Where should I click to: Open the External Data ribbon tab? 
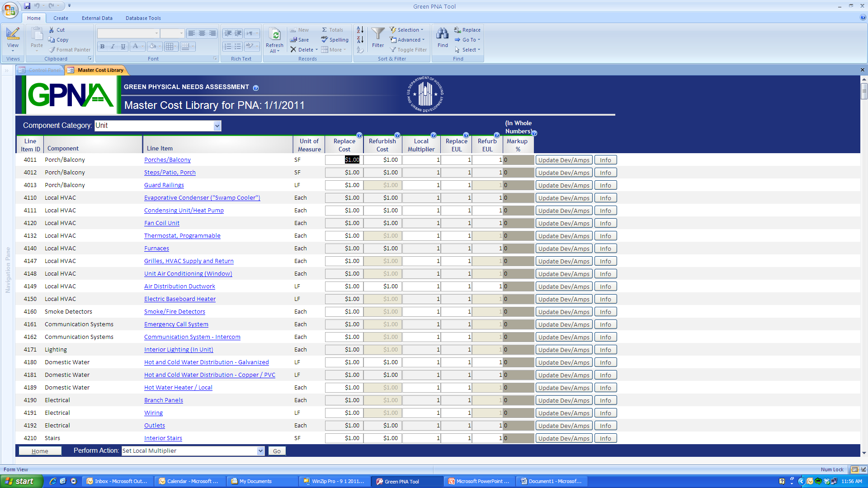pos(97,18)
